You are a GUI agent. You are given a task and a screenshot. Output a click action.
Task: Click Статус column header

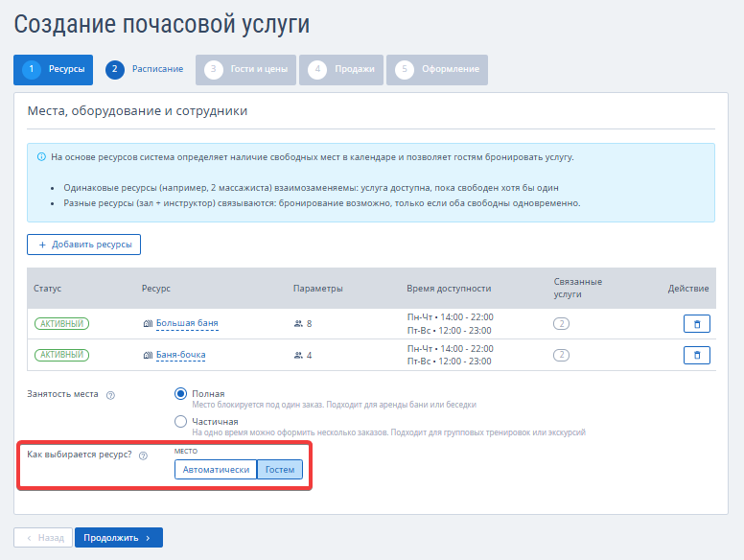[47, 289]
